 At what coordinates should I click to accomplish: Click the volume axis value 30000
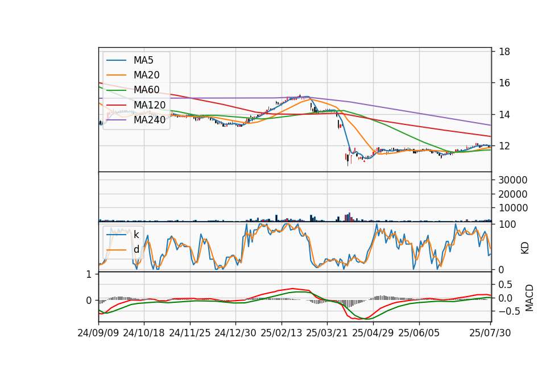(513, 180)
